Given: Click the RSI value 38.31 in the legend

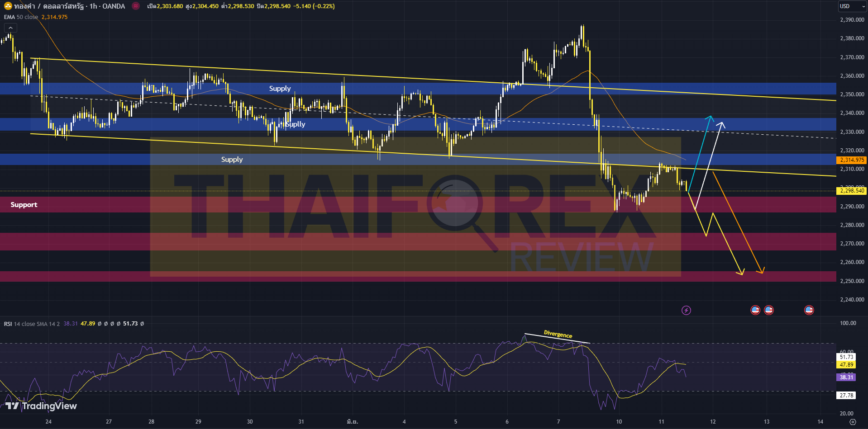Looking at the screenshot, I should [70, 324].
